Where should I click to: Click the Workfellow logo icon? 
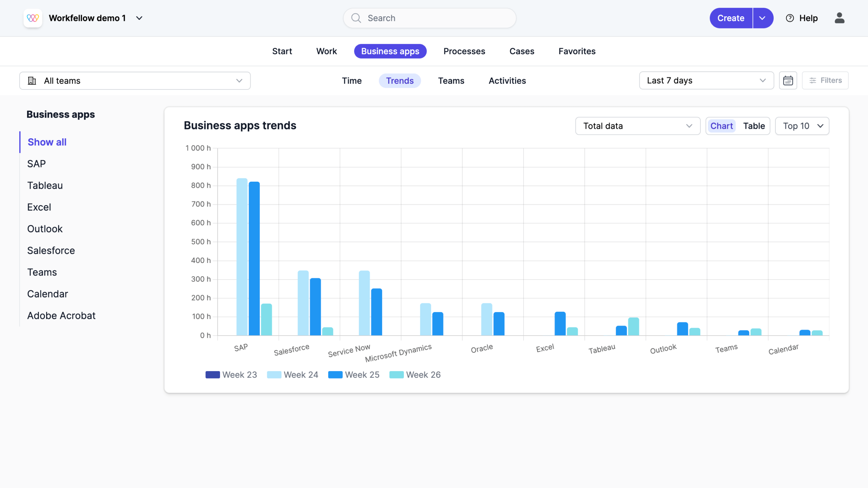33,18
